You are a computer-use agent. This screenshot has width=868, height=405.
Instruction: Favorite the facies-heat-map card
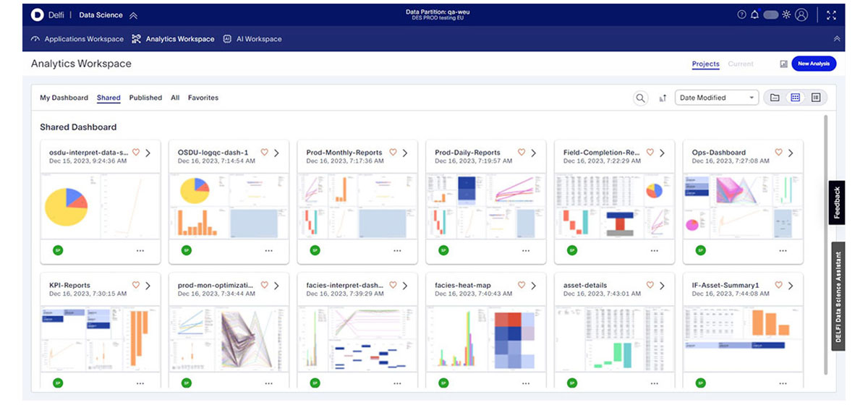[522, 285]
